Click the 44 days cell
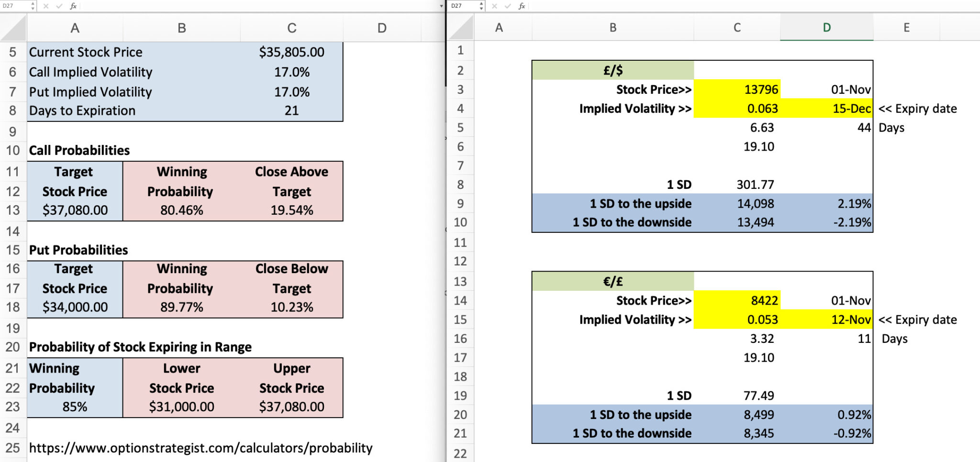The height and width of the screenshot is (462, 980). click(x=826, y=128)
